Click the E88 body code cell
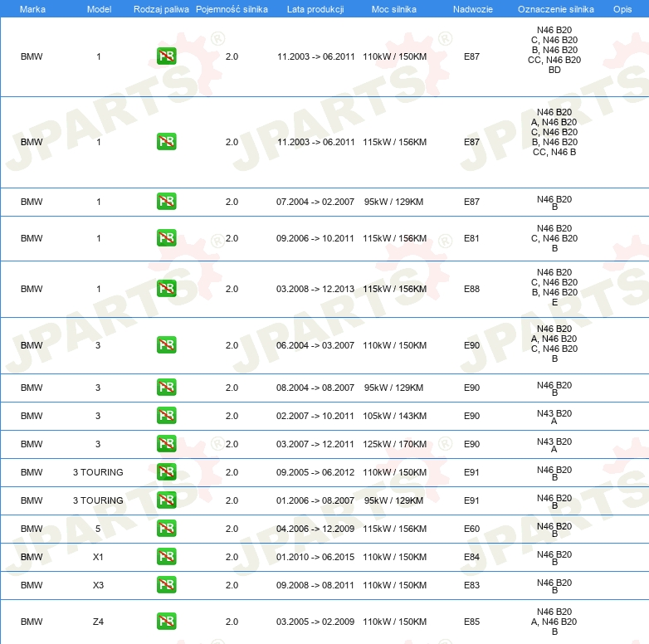 click(471, 289)
